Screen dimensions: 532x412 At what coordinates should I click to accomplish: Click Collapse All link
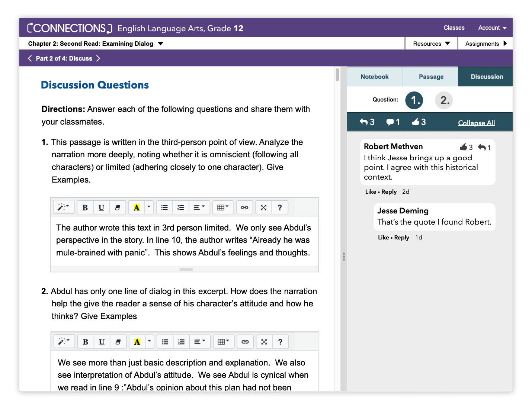tap(477, 123)
